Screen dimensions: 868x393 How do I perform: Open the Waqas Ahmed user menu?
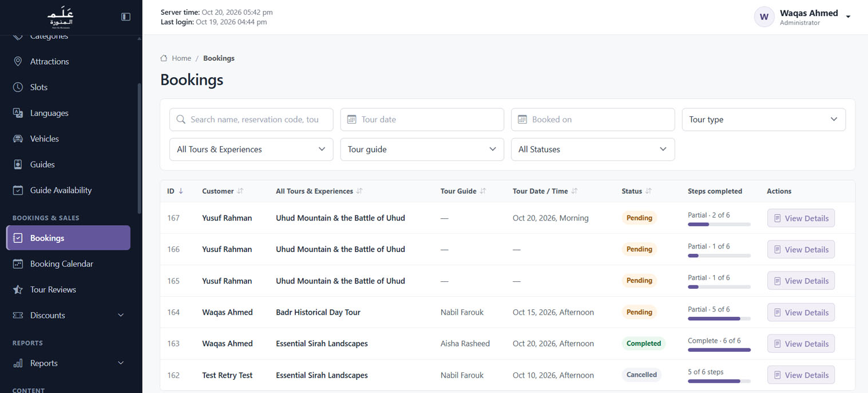pyautogui.click(x=803, y=17)
